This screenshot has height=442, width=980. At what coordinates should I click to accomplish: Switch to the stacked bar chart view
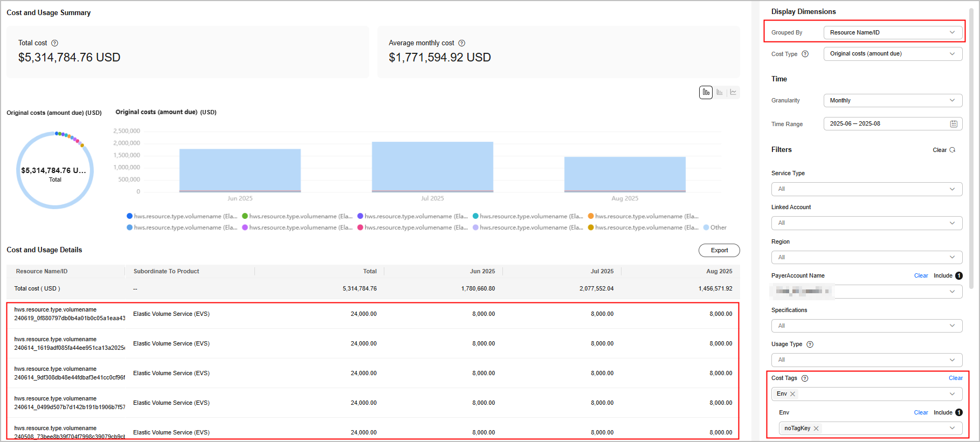click(706, 92)
